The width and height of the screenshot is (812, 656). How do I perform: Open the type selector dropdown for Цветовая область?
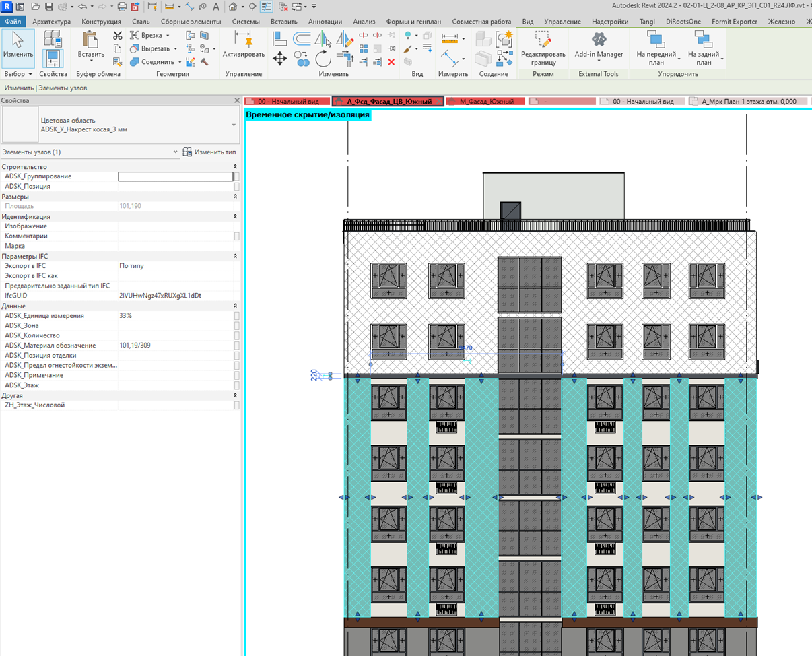pyautogui.click(x=234, y=125)
